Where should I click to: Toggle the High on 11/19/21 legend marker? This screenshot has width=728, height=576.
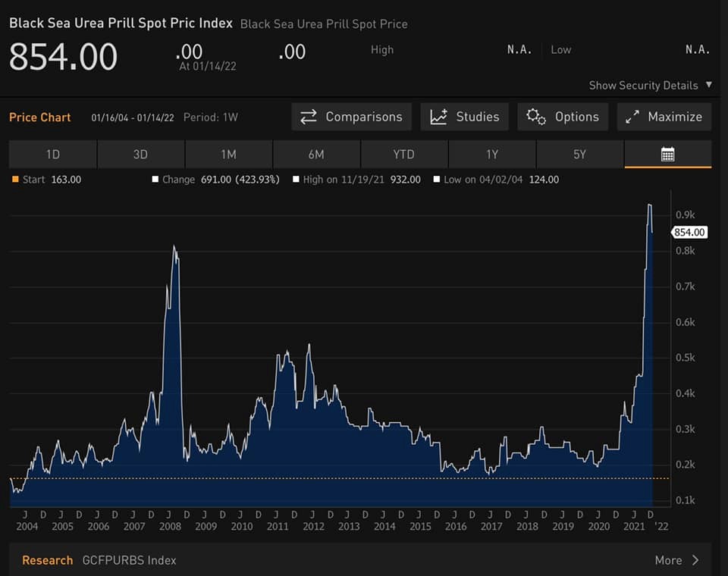click(296, 180)
